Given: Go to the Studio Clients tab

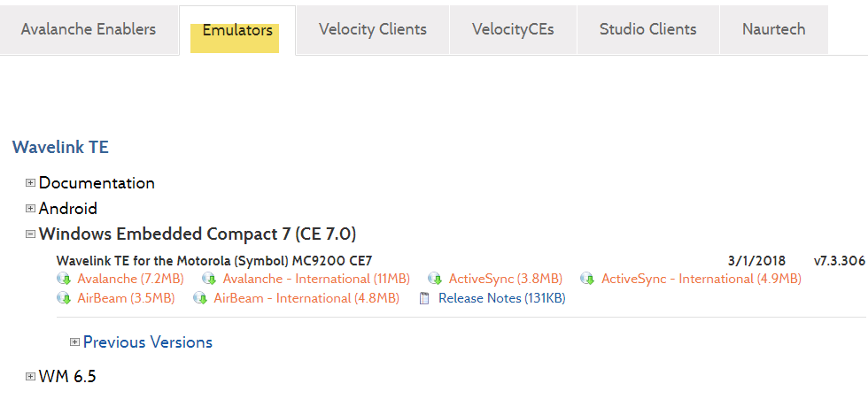Looking at the screenshot, I should (x=647, y=29).
